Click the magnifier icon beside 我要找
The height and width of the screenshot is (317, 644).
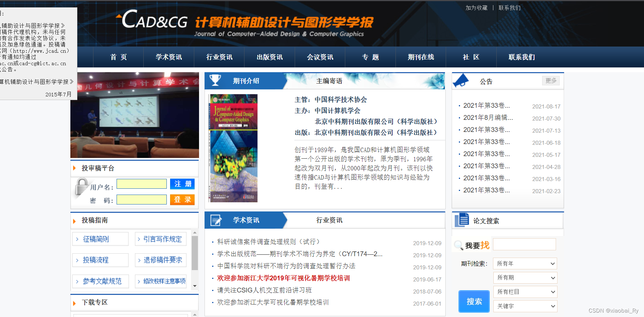pos(459,245)
